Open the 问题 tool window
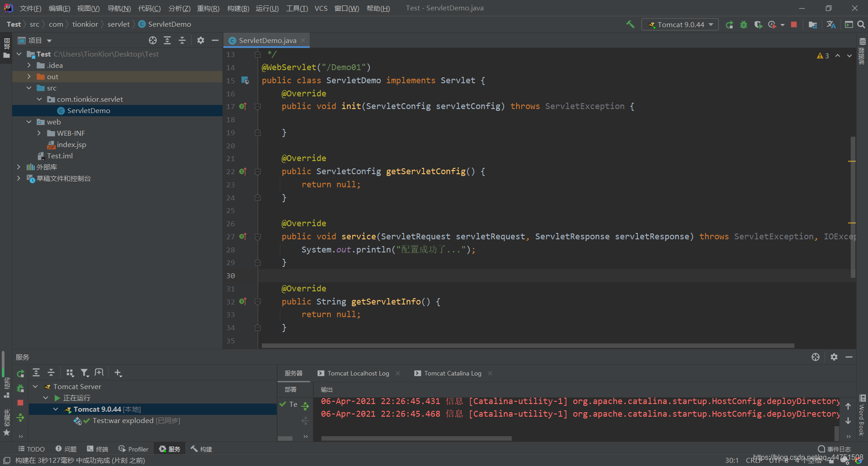The image size is (868, 466). [x=66, y=449]
